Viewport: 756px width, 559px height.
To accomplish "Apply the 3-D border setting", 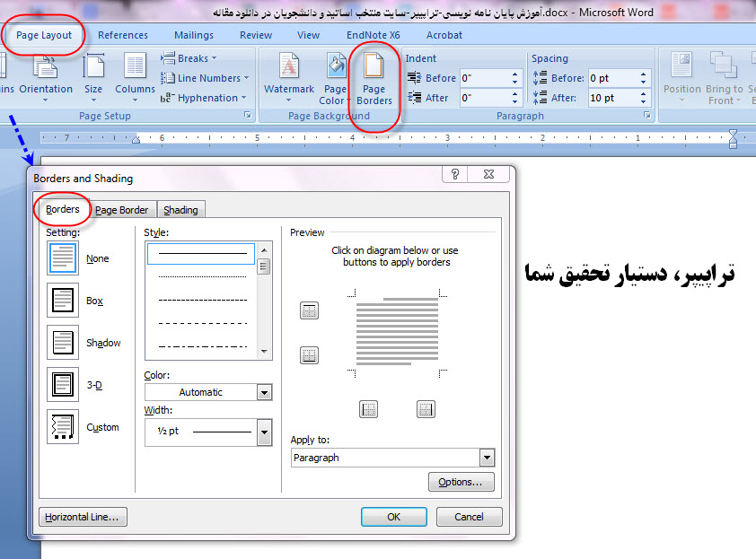I will (x=63, y=383).
